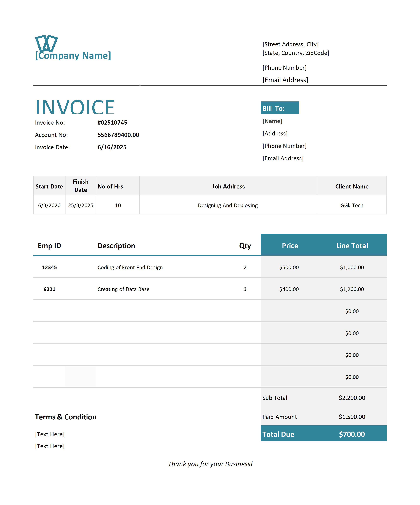Click the Account No: label
420x505 pixels.
(51, 135)
